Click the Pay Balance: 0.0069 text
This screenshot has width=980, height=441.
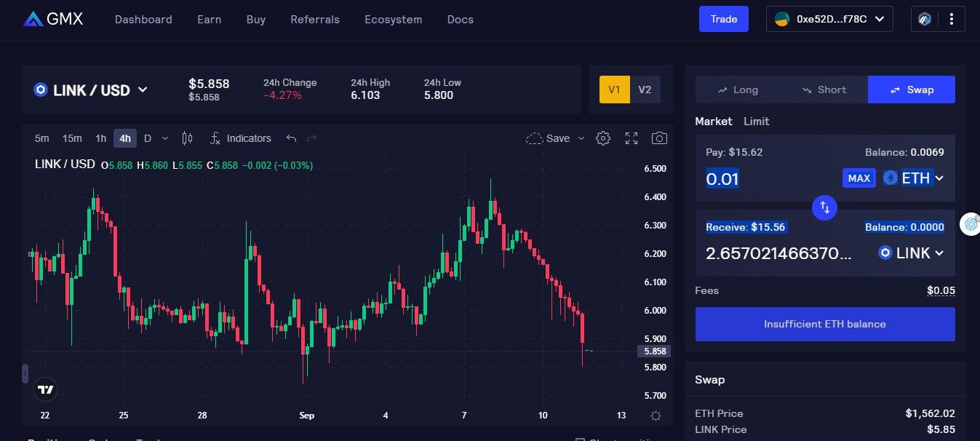(904, 152)
